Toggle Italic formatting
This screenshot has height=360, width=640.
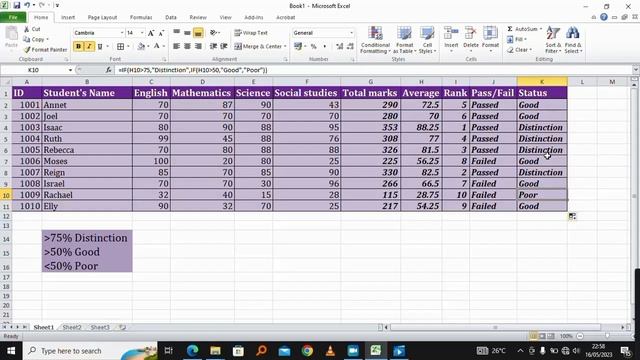tap(89, 47)
